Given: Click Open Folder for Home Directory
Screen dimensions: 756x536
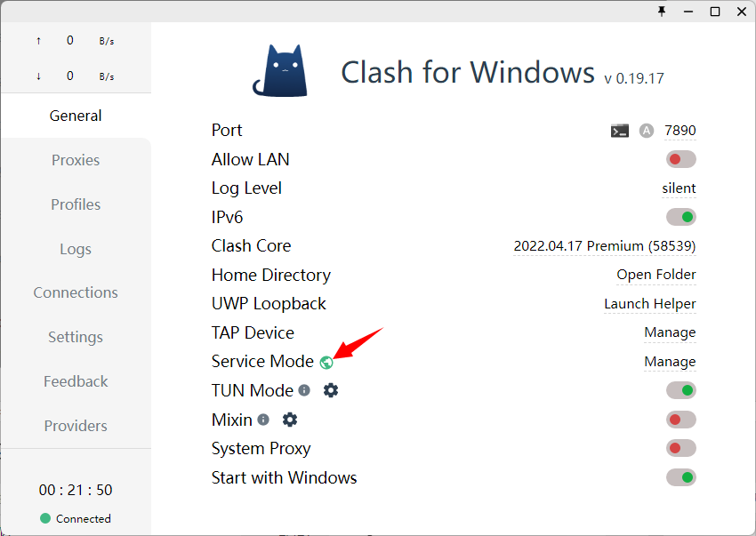Looking at the screenshot, I should (x=656, y=275).
